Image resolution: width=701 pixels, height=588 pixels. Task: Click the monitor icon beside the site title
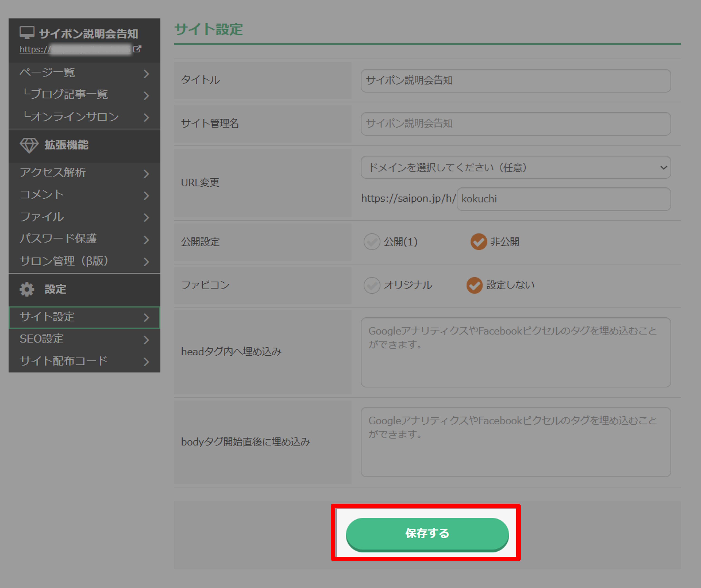pos(27,33)
